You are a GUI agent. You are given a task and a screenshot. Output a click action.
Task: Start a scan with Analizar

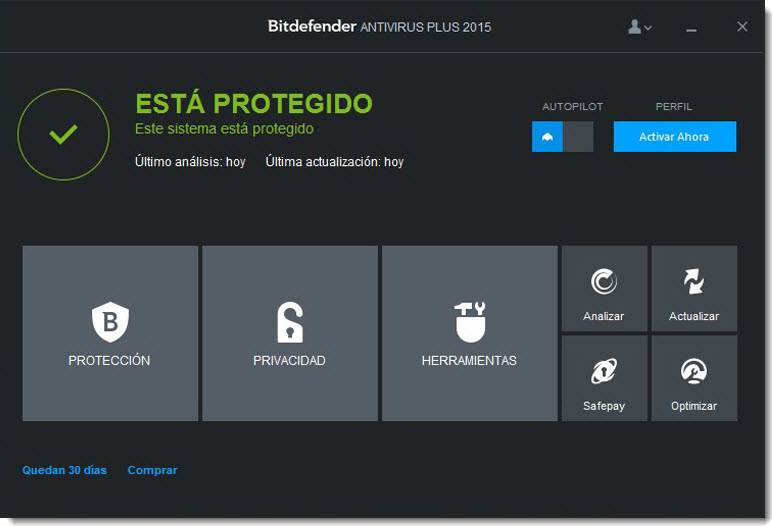click(605, 289)
